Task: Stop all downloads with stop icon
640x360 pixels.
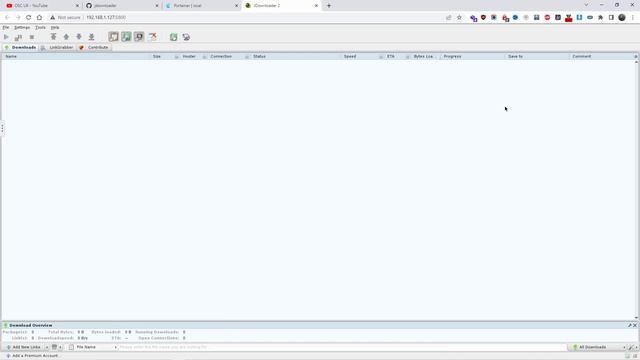Action: click(31, 37)
